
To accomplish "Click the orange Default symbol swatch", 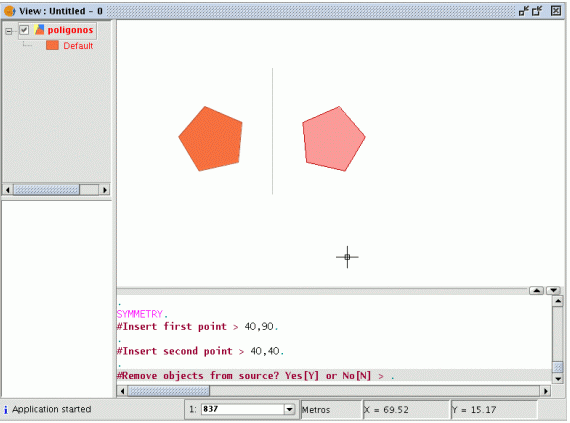I will click(52, 45).
